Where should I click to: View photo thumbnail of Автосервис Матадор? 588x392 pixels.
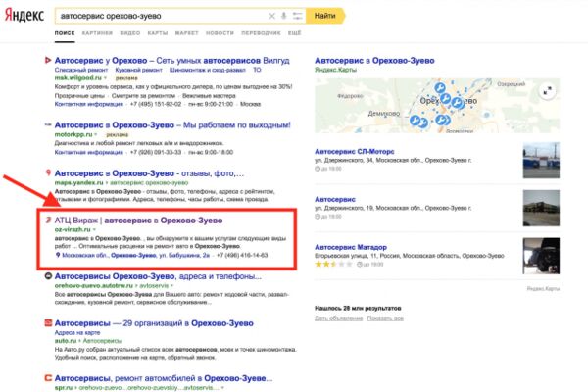[x=541, y=256]
